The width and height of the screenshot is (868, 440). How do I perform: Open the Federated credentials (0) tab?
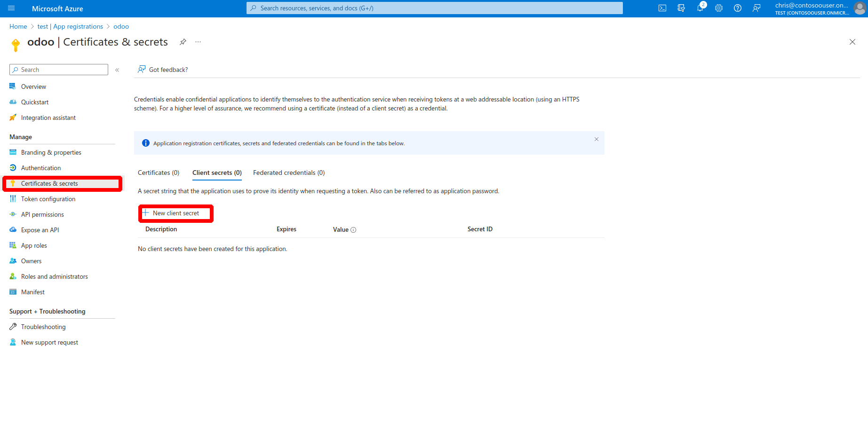click(x=289, y=173)
